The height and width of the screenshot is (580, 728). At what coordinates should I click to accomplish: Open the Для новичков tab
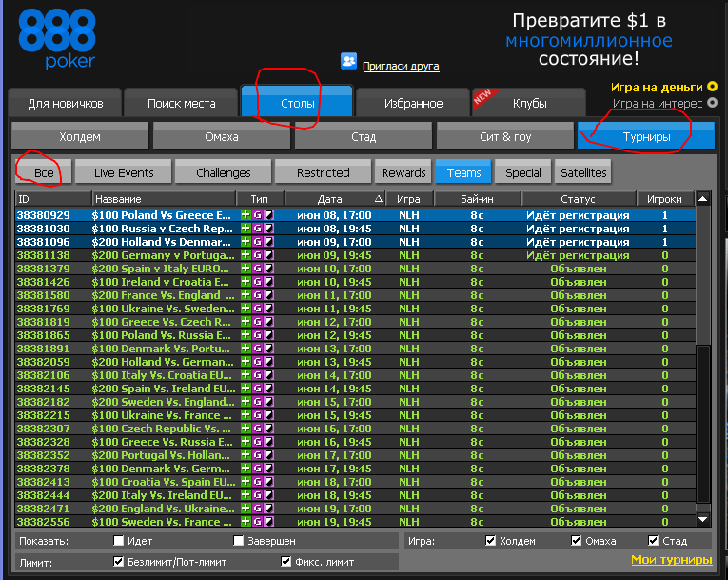[66, 103]
